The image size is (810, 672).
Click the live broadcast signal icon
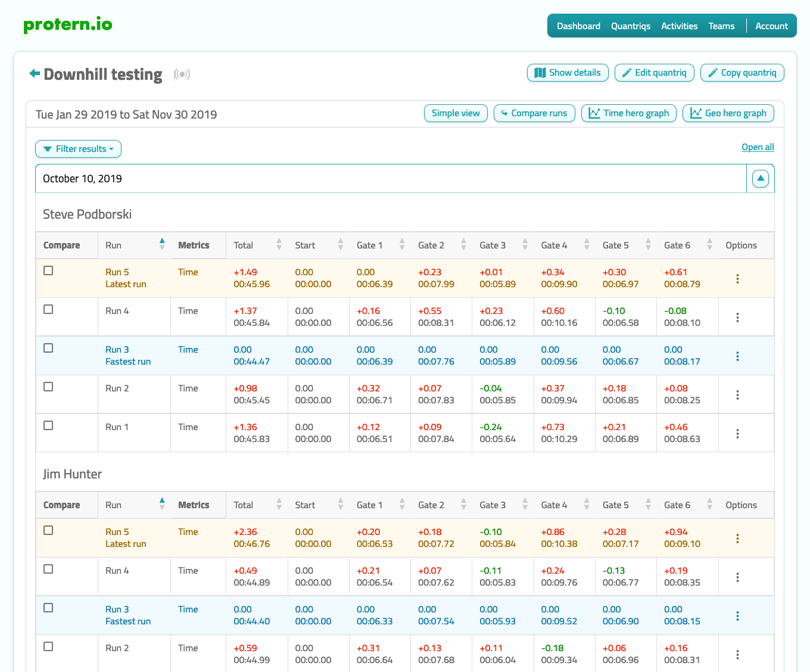182,74
